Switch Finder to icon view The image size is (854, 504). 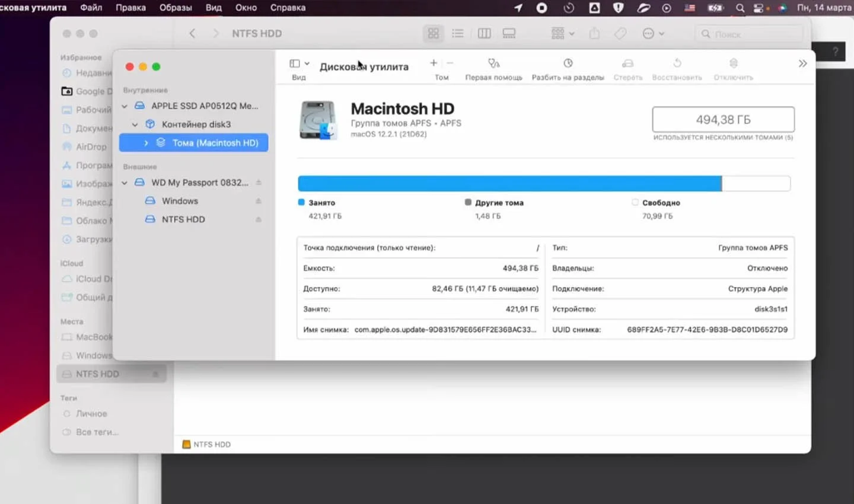coord(434,34)
